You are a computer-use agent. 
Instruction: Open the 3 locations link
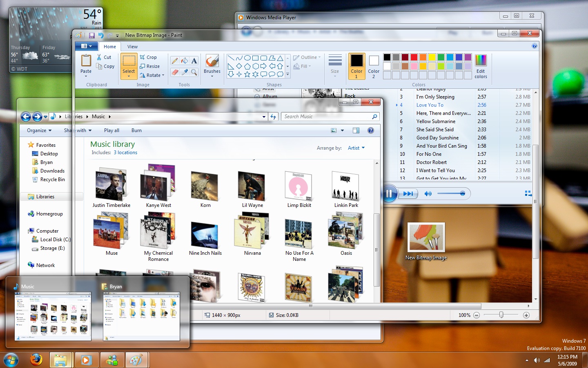(x=125, y=153)
